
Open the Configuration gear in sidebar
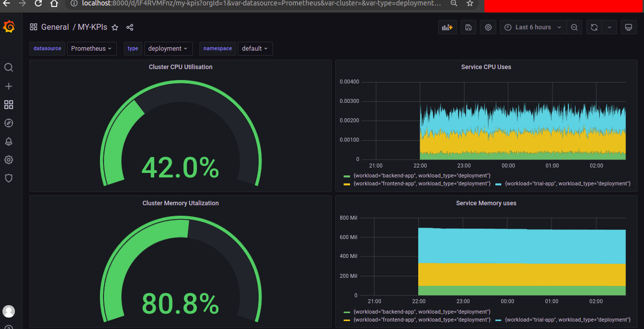click(x=8, y=160)
